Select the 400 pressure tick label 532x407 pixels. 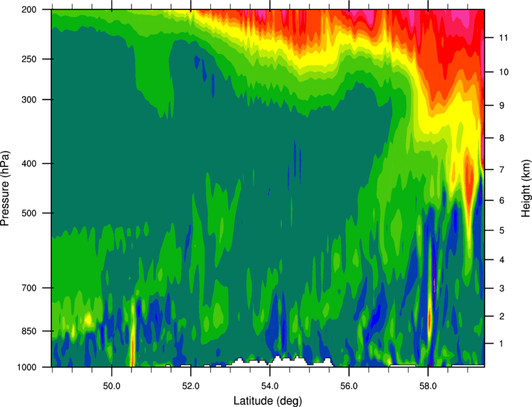click(29, 163)
